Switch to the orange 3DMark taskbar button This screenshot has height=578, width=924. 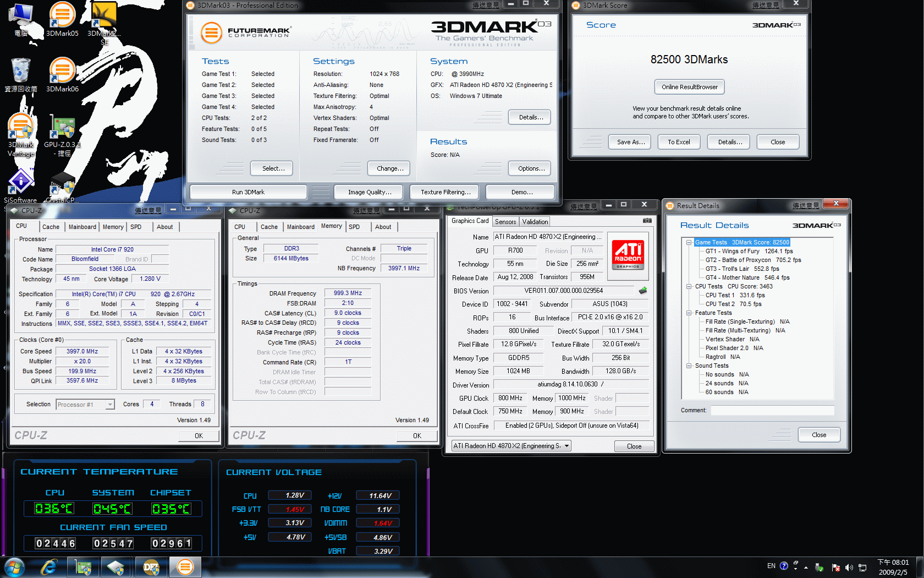point(185,567)
